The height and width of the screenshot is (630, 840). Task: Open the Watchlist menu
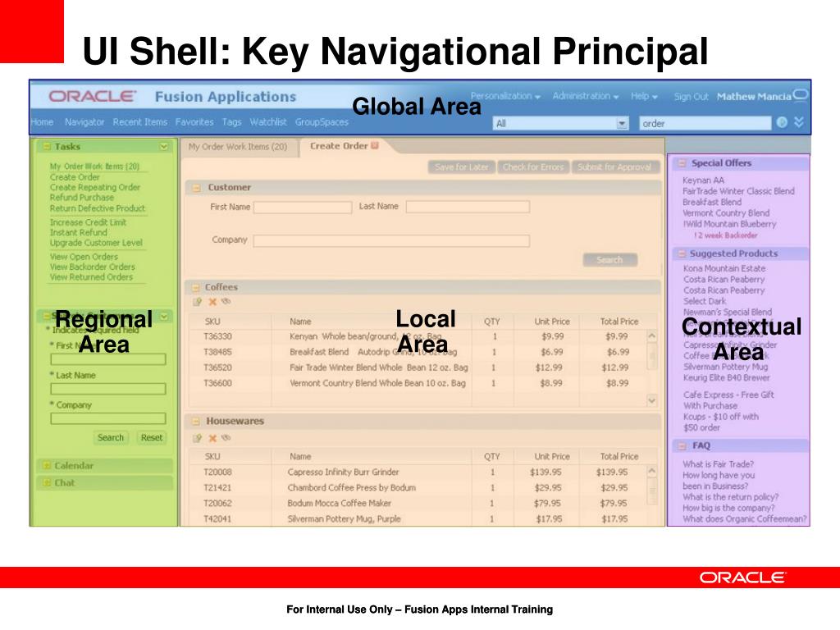[268, 122]
